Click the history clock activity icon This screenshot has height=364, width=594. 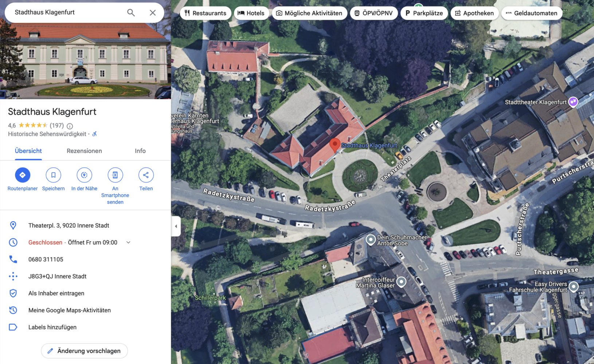pyautogui.click(x=13, y=310)
